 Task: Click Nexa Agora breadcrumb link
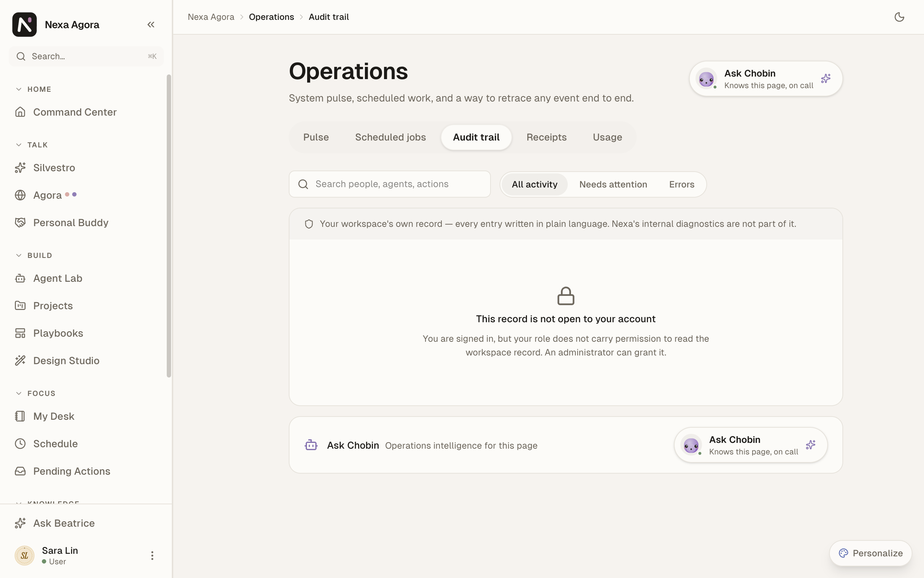click(x=211, y=17)
